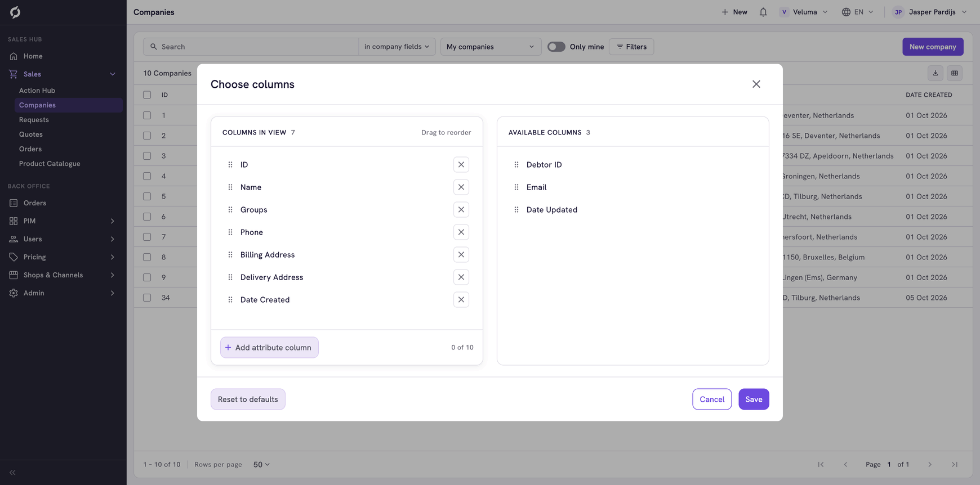This screenshot has width=980, height=485.
Task: Click the drag handle beside Groups
Action: coord(230,210)
